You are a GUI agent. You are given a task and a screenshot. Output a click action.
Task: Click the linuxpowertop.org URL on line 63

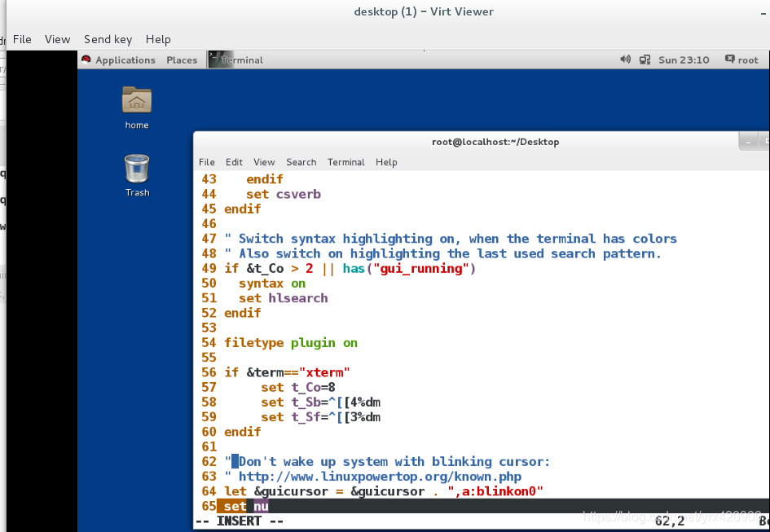point(380,477)
